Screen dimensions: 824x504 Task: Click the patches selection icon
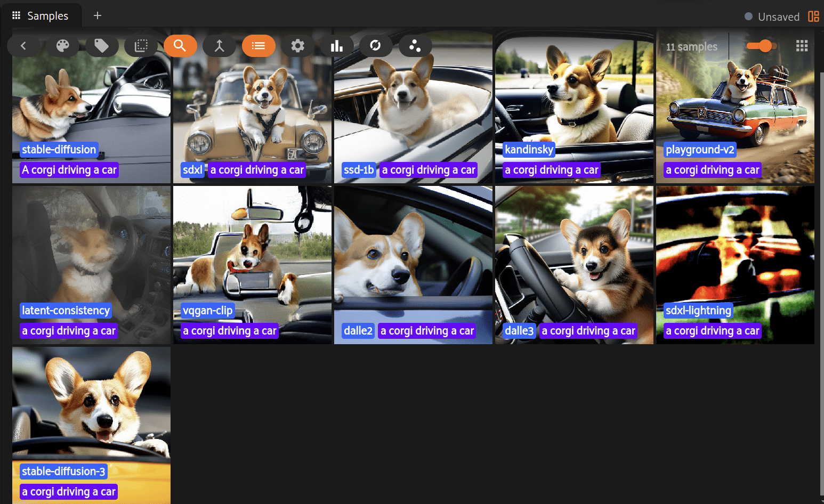coord(141,46)
